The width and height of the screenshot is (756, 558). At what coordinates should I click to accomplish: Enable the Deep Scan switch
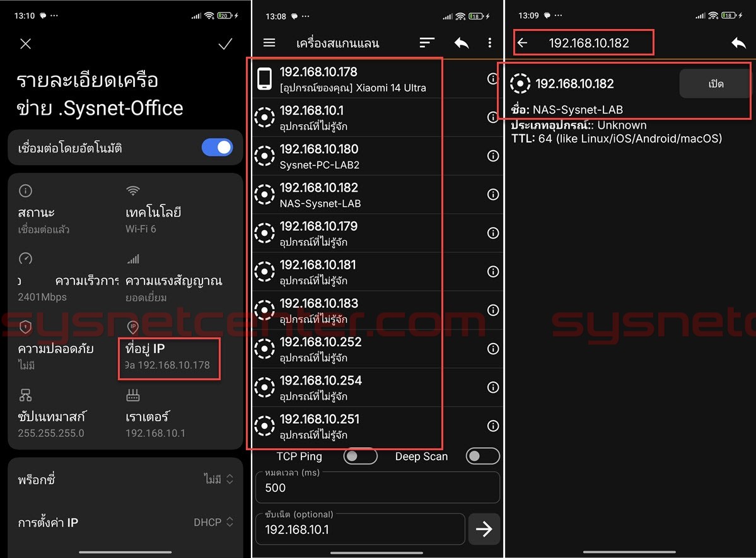pyautogui.click(x=482, y=456)
